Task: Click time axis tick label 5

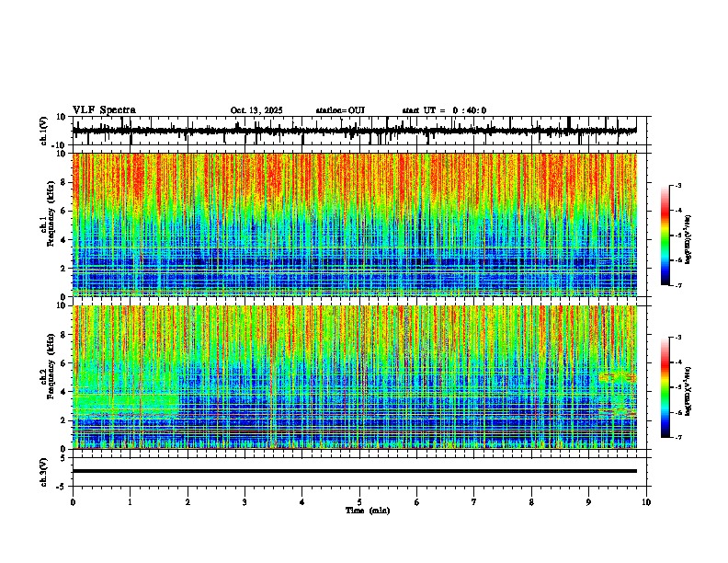Action: point(359,502)
